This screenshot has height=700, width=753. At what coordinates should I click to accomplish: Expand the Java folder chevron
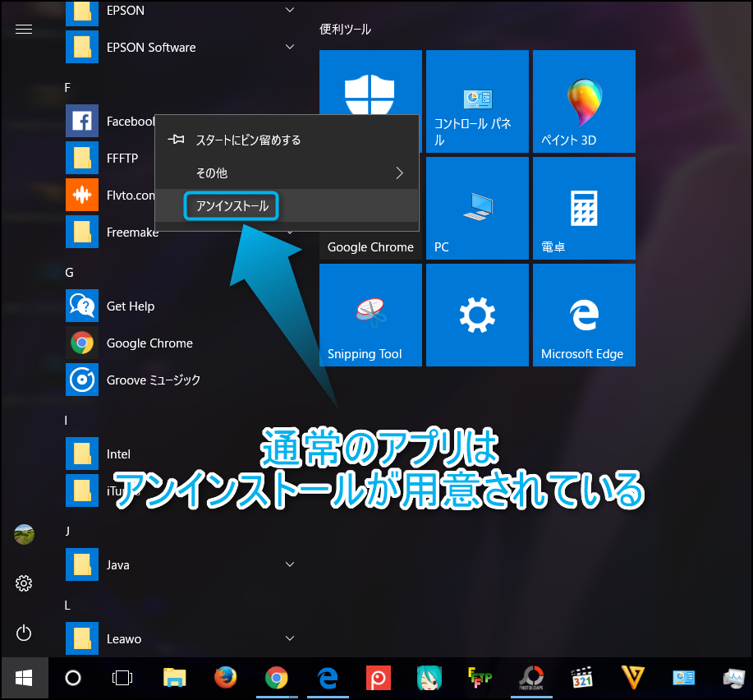pos(290,564)
